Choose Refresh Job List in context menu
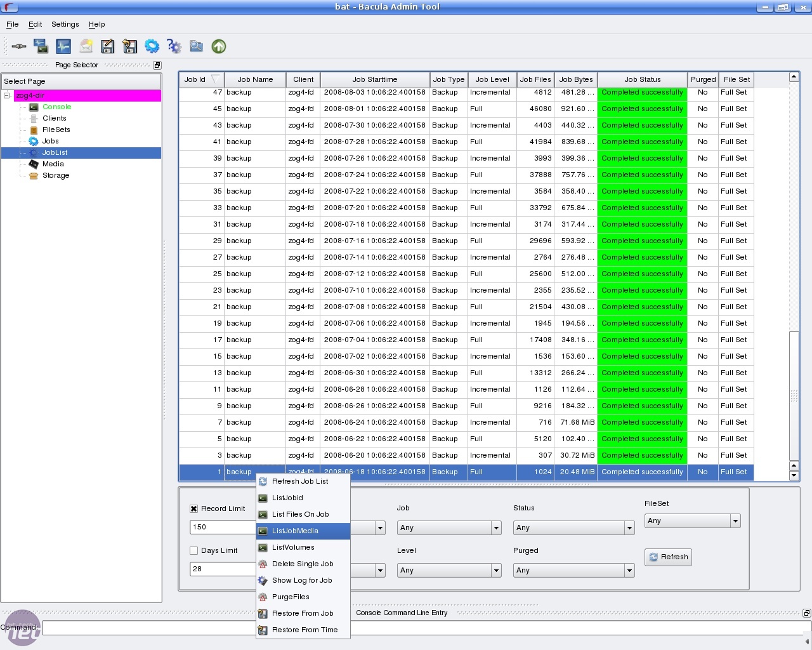The width and height of the screenshot is (812, 650). (303, 481)
